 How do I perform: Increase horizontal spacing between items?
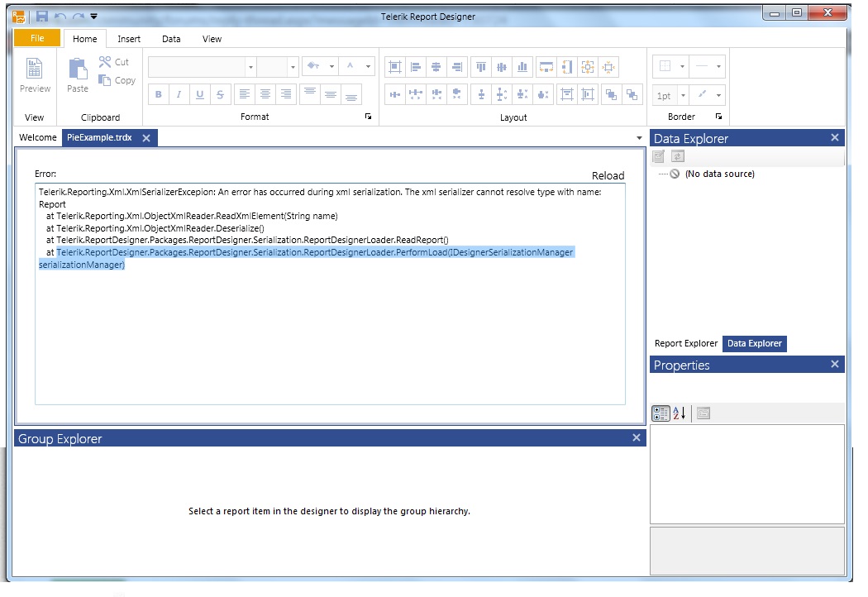click(416, 95)
